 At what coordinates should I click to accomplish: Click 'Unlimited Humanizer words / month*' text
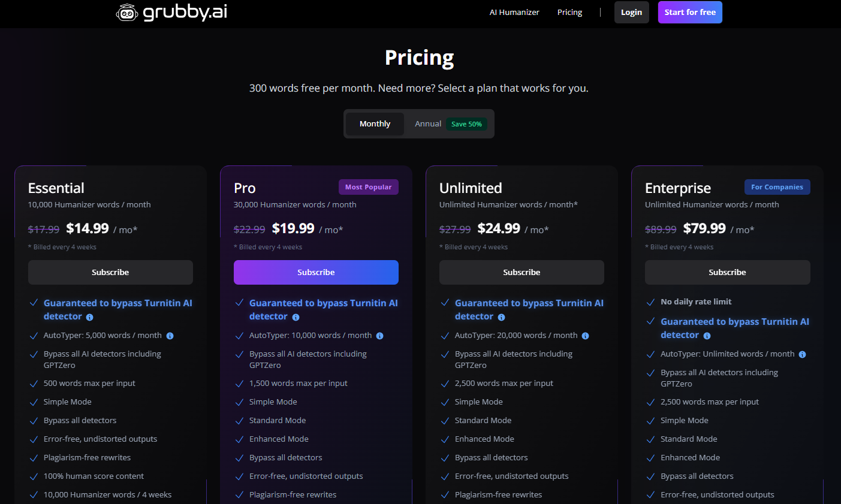(508, 205)
